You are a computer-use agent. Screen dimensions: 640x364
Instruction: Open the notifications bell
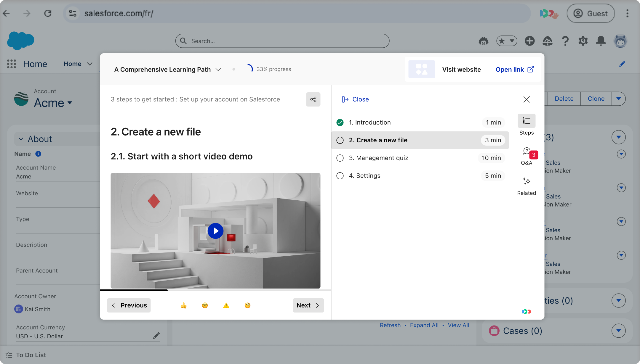tap(601, 41)
